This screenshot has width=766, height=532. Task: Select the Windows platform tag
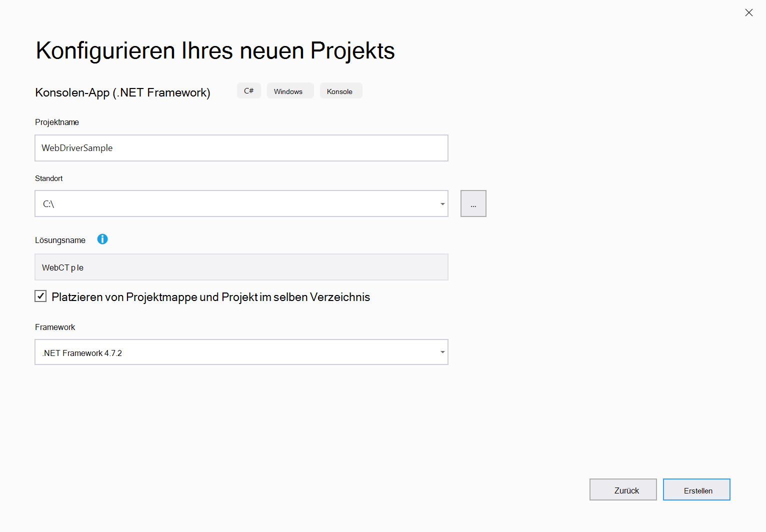click(290, 90)
